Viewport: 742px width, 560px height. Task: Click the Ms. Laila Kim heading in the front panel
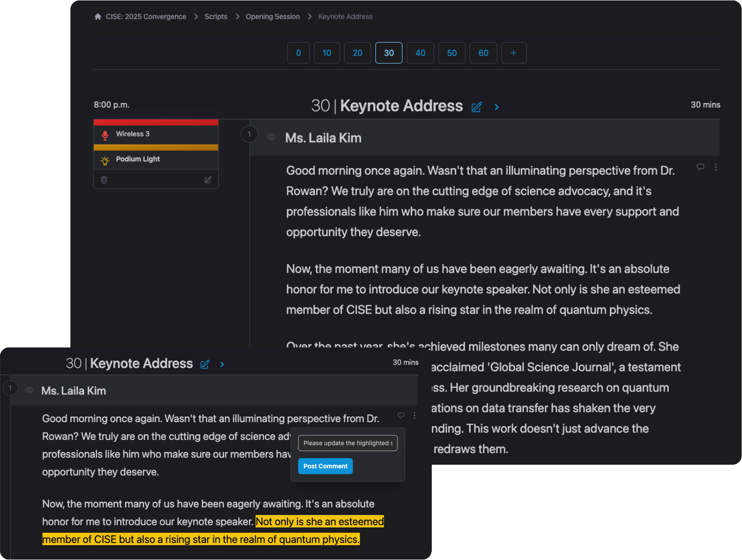click(x=74, y=391)
